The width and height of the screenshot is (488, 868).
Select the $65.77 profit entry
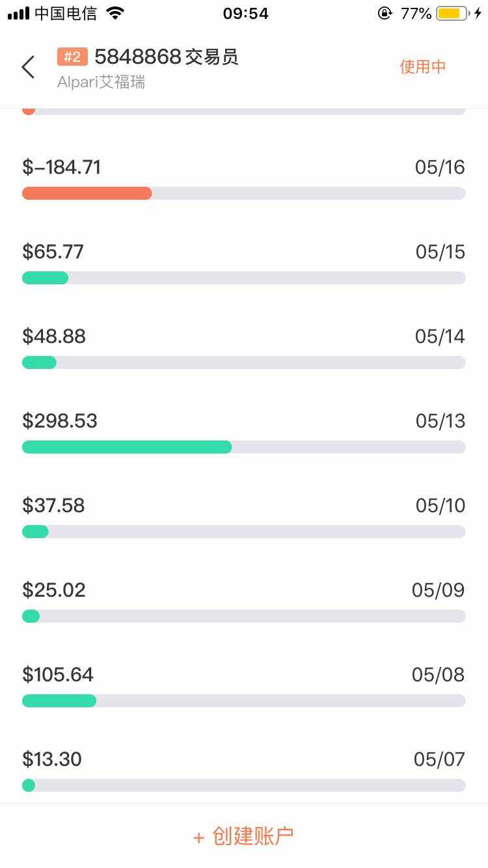(x=53, y=252)
